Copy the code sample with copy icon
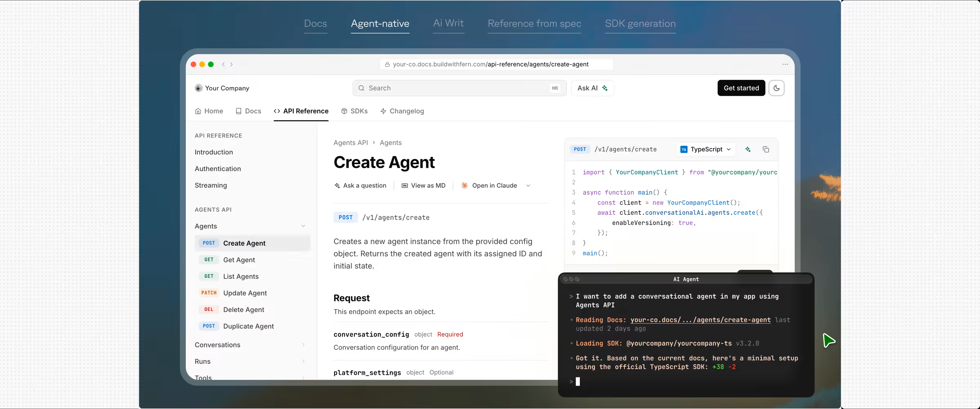The height and width of the screenshot is (409, 980). click(766, 149)
